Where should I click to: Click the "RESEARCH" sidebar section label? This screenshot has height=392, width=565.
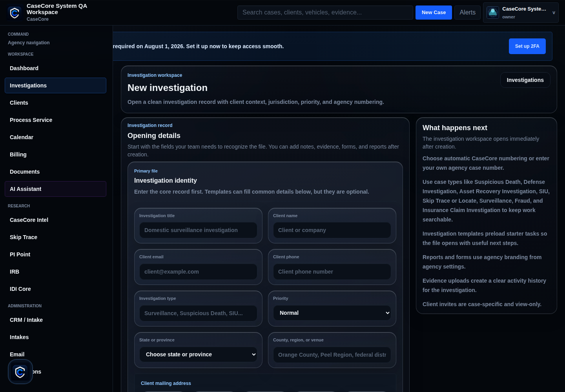(x=19, y=206)
